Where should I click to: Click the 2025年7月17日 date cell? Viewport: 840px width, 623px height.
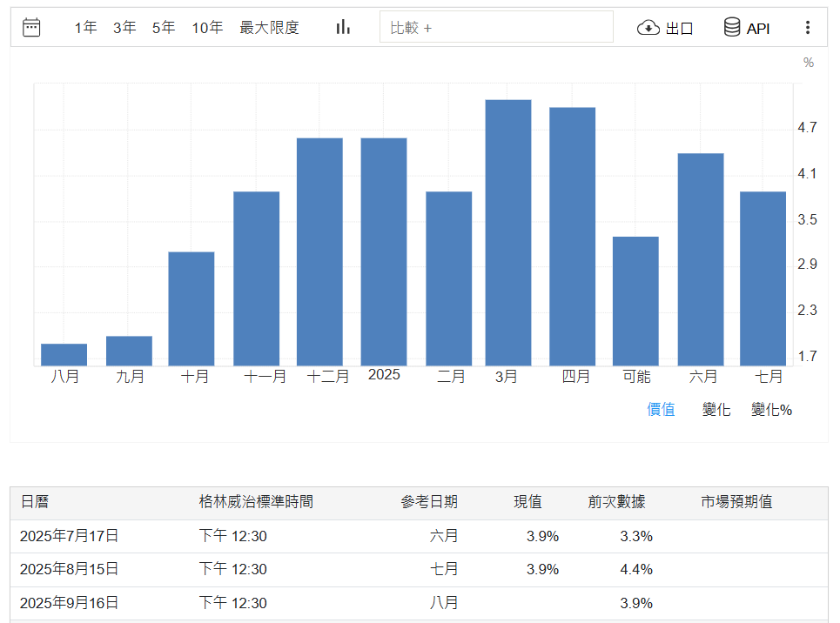point(69,536)
